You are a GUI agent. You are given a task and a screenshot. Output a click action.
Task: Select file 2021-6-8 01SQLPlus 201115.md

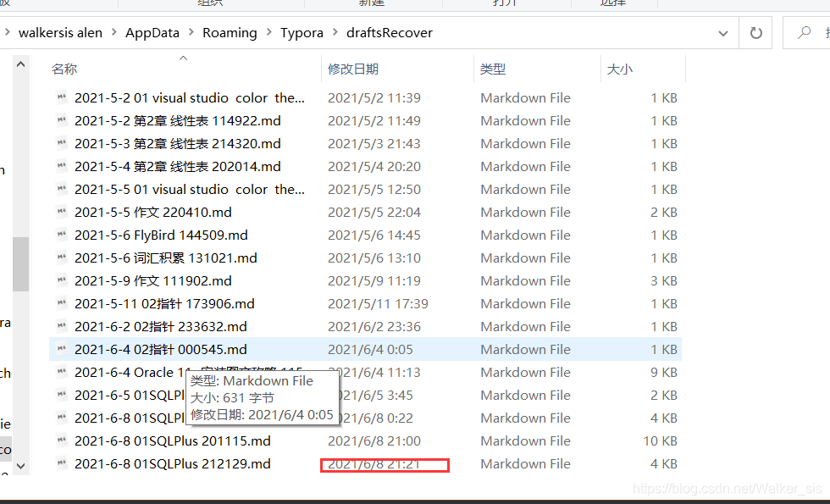[173, 441]
